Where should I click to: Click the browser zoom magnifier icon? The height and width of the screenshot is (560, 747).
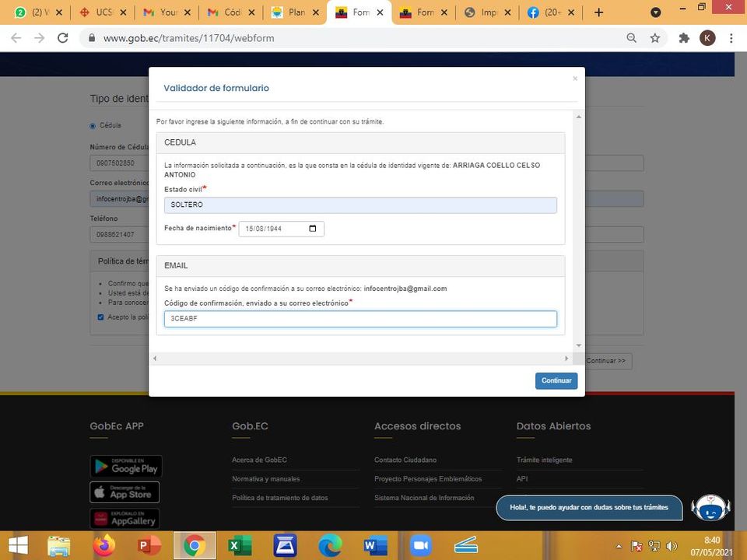point(632,38)
